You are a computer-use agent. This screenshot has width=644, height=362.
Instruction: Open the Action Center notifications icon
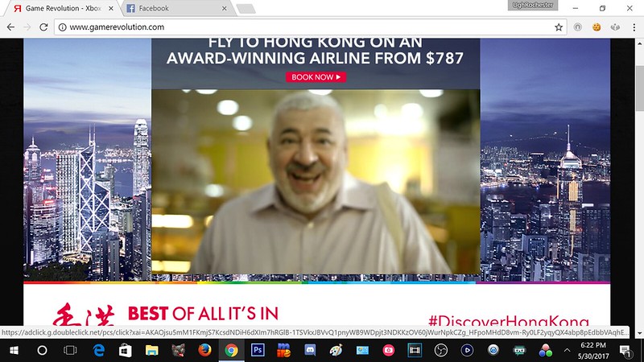(625, 350)
